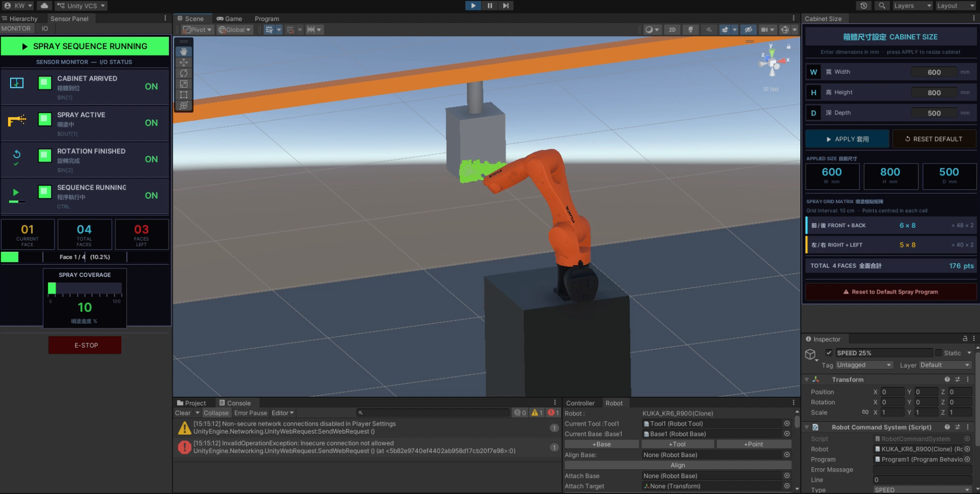Image resolution: width=980 pixels, height=494 pixels.
Task: Switch to the Game tab
Action: point(229,19)
